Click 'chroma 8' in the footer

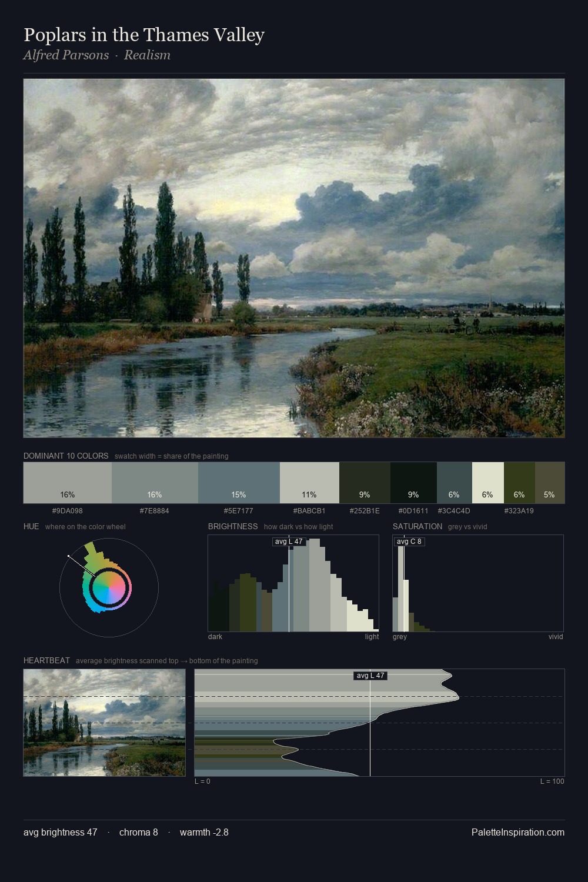(139, 832)
